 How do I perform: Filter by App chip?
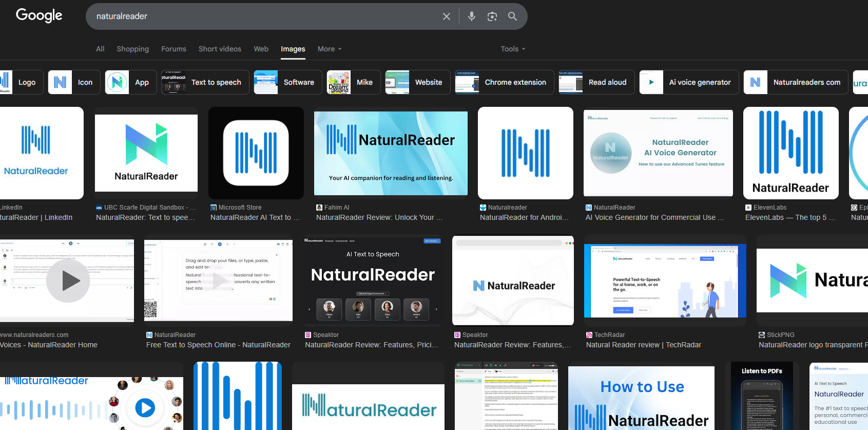pos(131,82)
